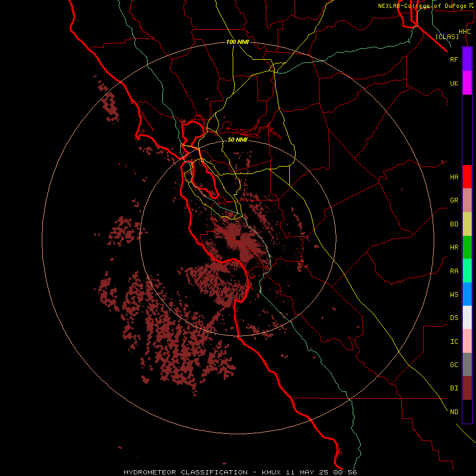Click the 100 NMI range ring label
The image size is (476, 476).
pos(237,42)
